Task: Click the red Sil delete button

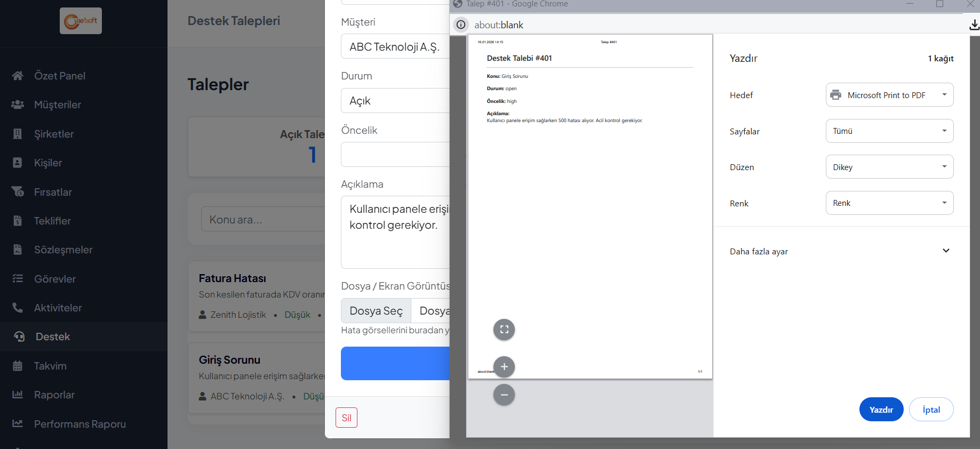Action: click(346, 418)
